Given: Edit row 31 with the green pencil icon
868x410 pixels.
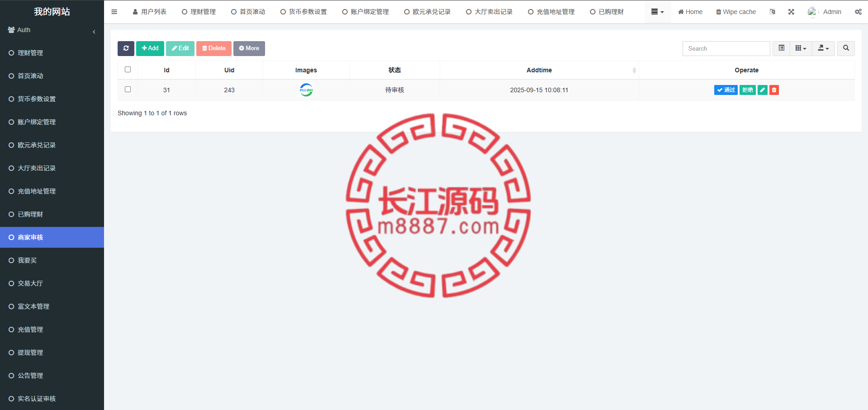Looking at the screenshot, I should click(763, 90).
